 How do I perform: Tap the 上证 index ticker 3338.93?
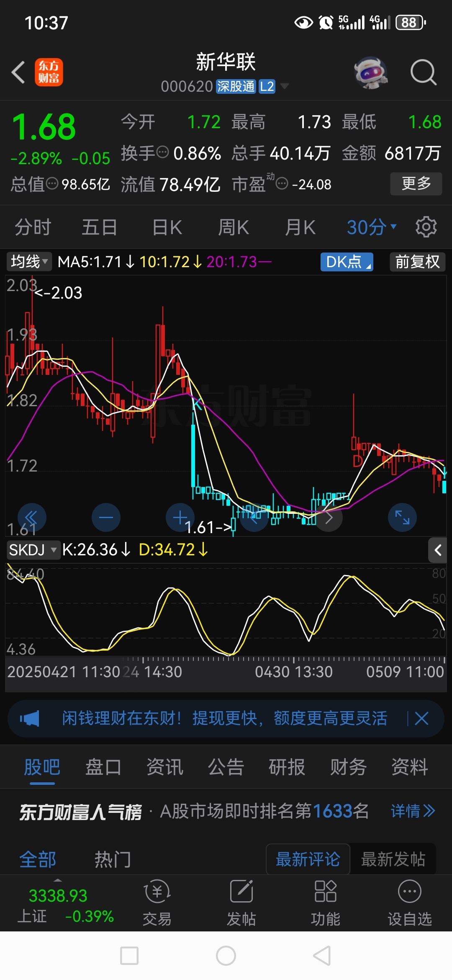(x=58, y=896)
